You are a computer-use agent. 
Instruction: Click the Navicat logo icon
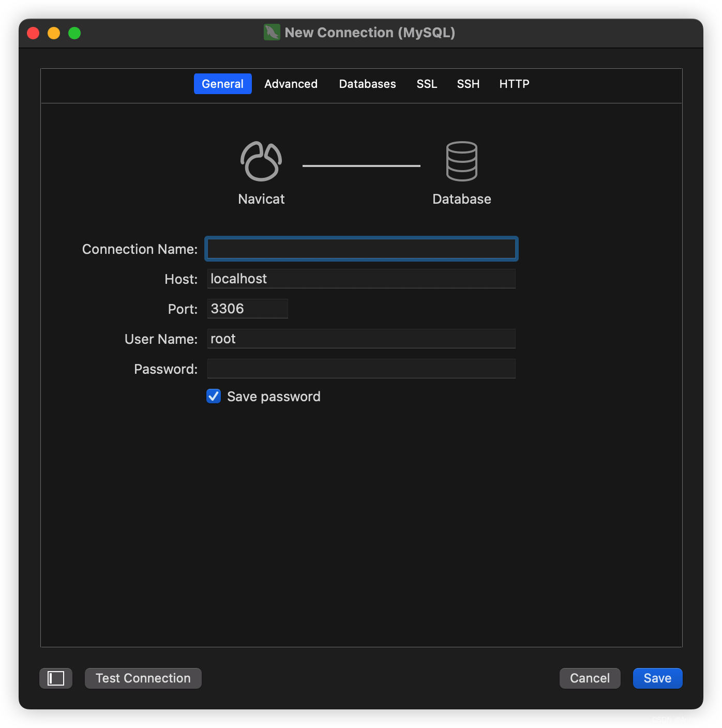[x=261, y=161]
